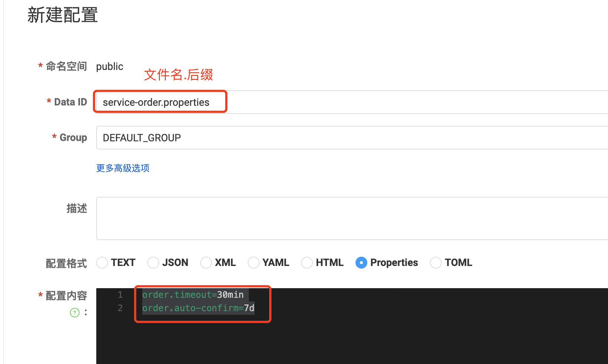Click the 配置格式 label
The image size is (608, 364).
[66, 263]
